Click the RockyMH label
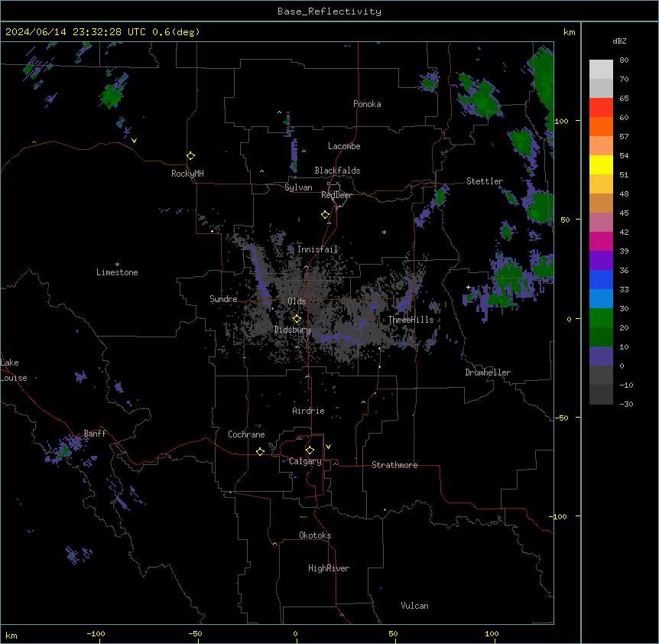The width and height of the screenshot is (659, 644). tap(187, 174)
